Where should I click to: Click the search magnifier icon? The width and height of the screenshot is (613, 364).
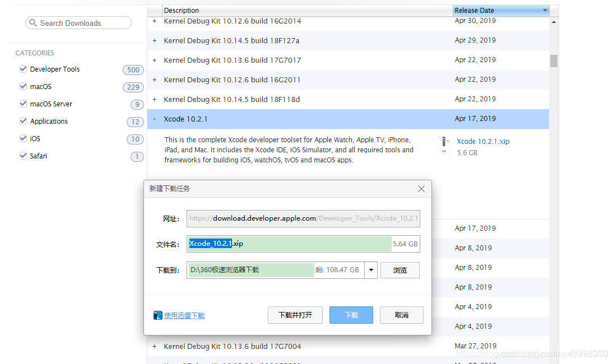pyautogui.click(x=33, y=22)
